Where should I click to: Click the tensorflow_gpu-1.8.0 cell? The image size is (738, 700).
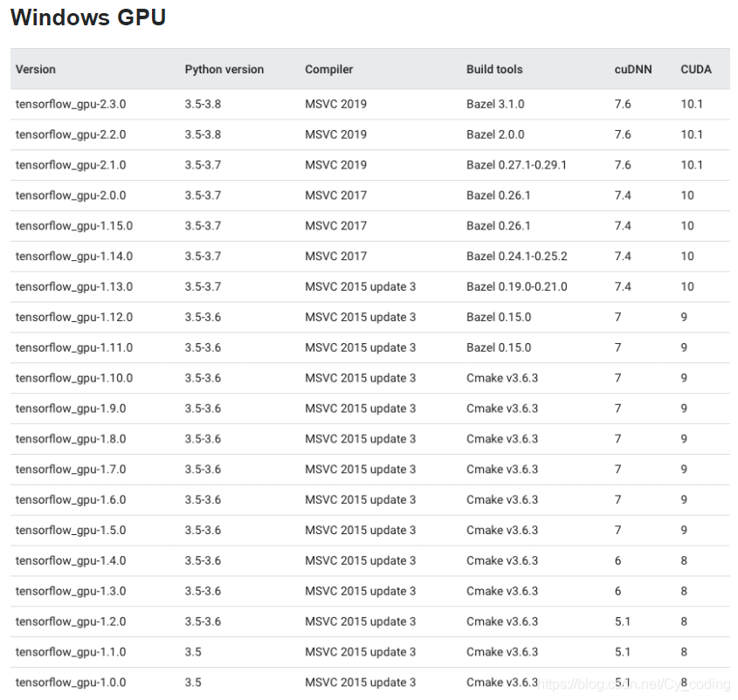71,439
